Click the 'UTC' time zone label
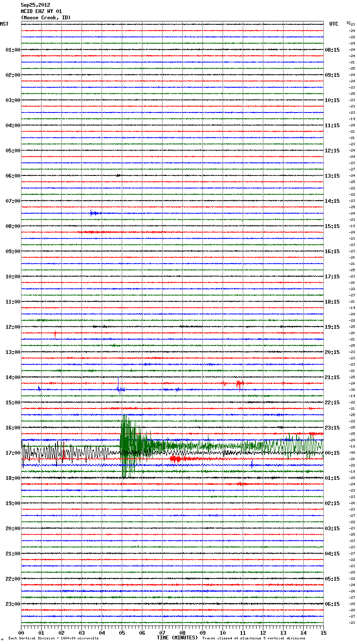The image size is (357, 644). [x=334, y=24]
